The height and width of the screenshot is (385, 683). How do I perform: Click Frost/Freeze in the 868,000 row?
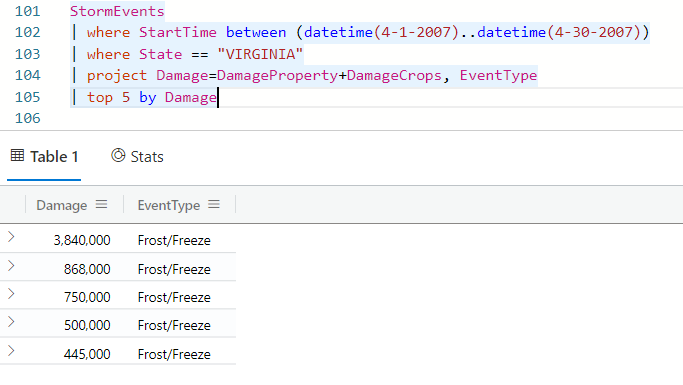point(174,269)
